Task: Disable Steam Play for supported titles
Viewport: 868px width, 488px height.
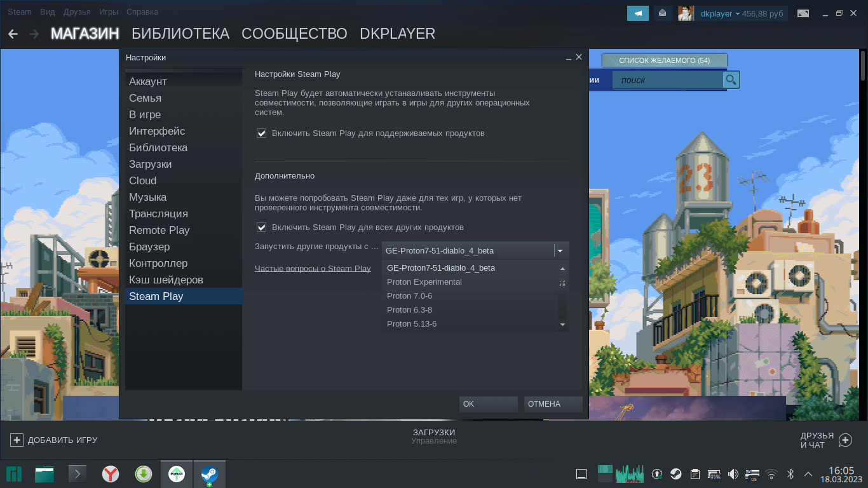Action: 261,133
